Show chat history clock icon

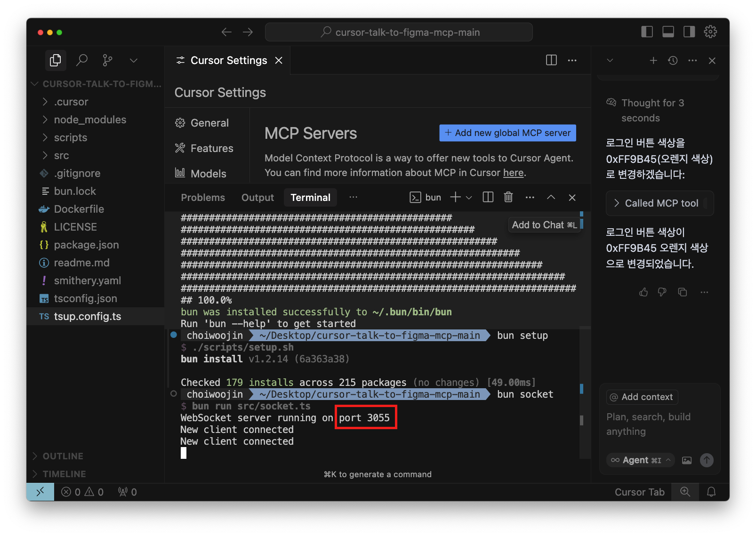tap(673, 60)
